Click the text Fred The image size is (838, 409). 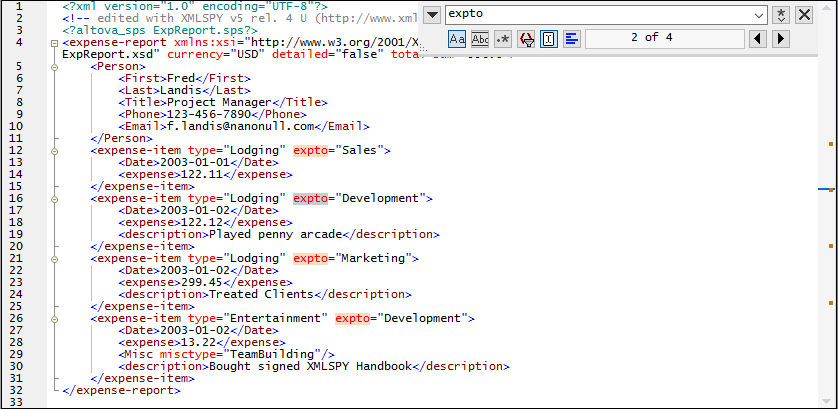(181, 79)
